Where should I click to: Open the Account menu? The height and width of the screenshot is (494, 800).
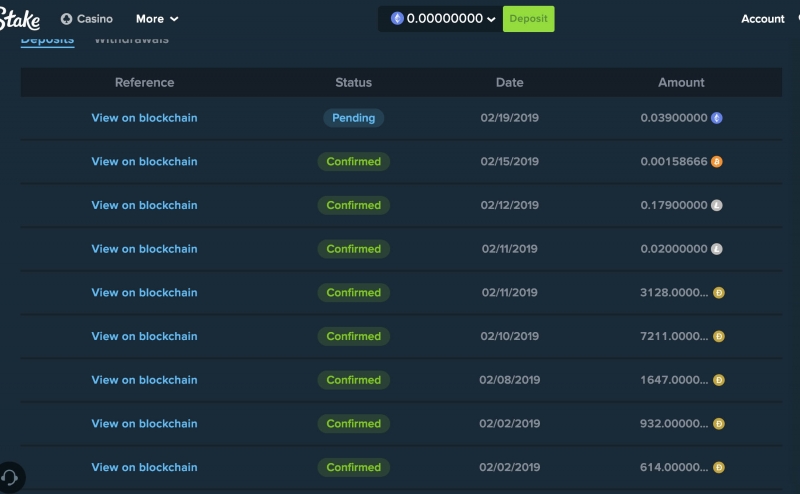pyautogui.click(x=763, y=19)
